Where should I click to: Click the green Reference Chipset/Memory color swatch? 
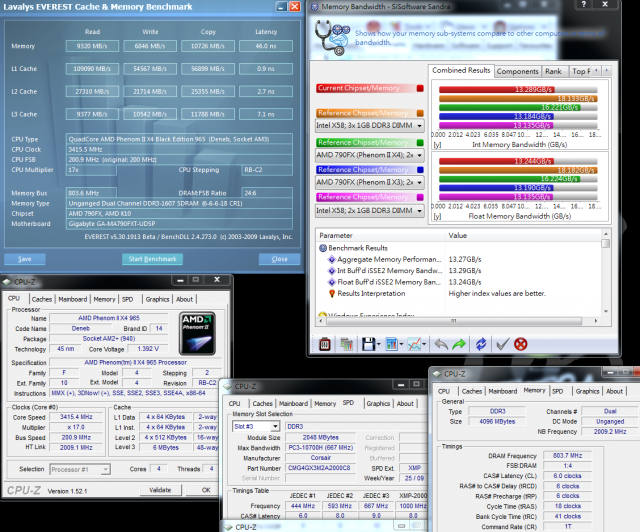pyautogui.click(x=420, y=142)
